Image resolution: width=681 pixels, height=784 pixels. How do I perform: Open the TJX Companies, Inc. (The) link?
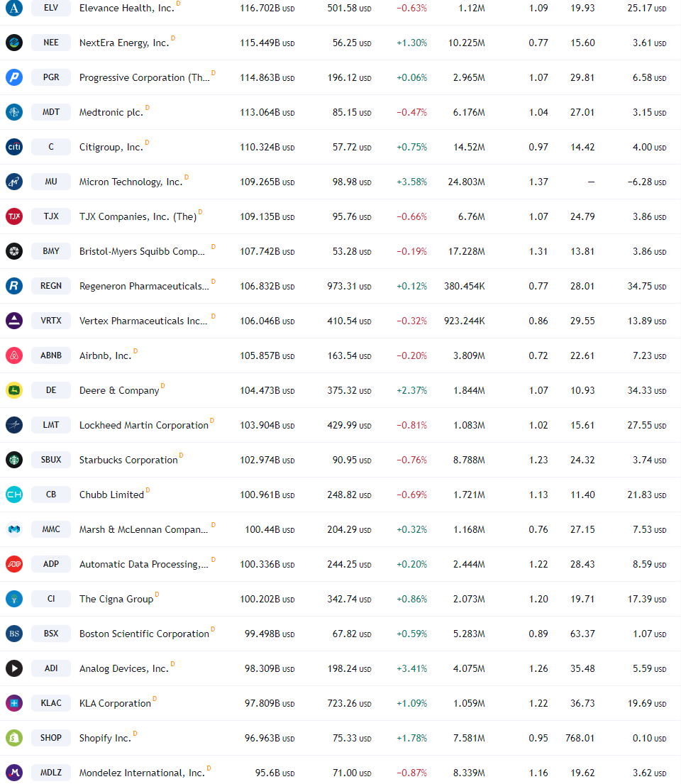coord(138,216)
